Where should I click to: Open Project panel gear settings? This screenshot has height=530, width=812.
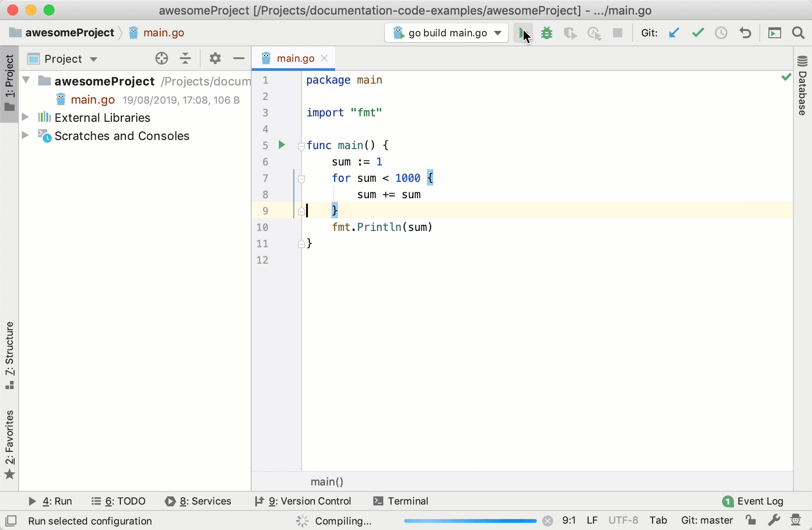click(215, 59)
